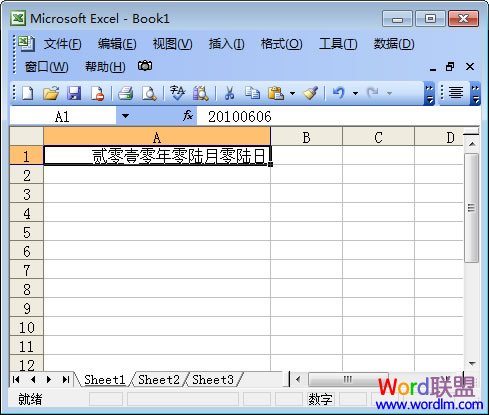Open a file with the folder icon
The height and width of the screenshot is (415, 489).
click(x=51, y=93)
